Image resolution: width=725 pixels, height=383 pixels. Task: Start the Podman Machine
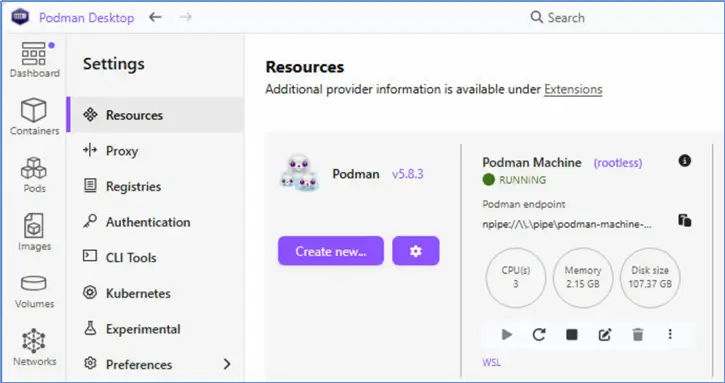[507, 334]
